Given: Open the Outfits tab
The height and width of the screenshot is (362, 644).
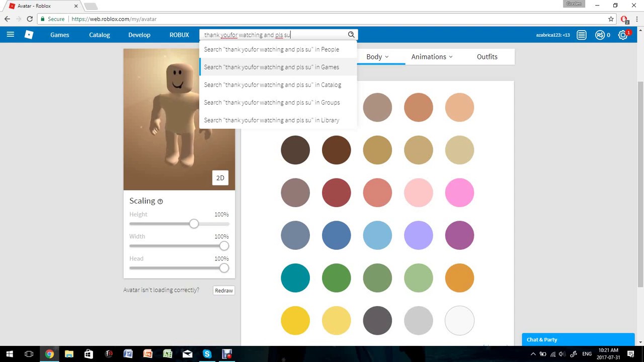Looking at the screenshot, I should (x=487, y=57).
